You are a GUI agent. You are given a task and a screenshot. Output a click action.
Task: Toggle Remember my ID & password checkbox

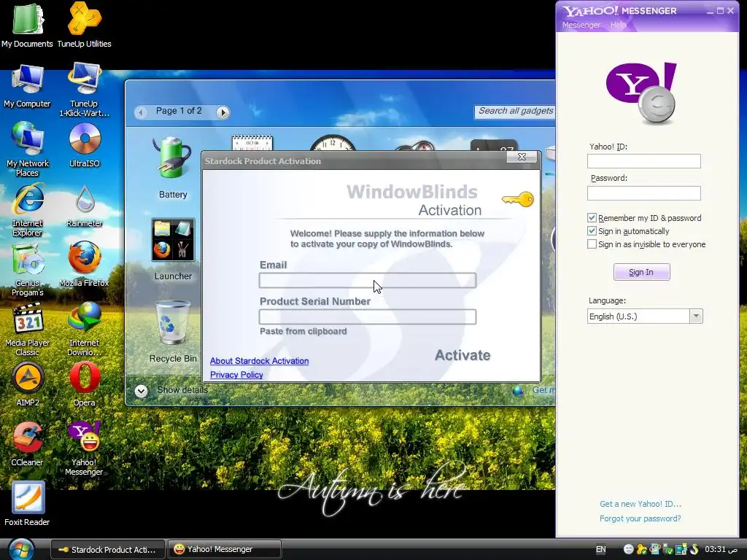point(592,217)
